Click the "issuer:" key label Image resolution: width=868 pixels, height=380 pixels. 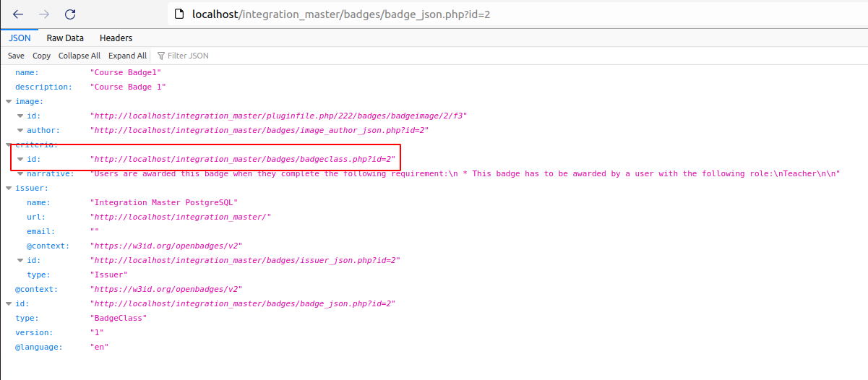pyautogui.click(x=32, y=188)
